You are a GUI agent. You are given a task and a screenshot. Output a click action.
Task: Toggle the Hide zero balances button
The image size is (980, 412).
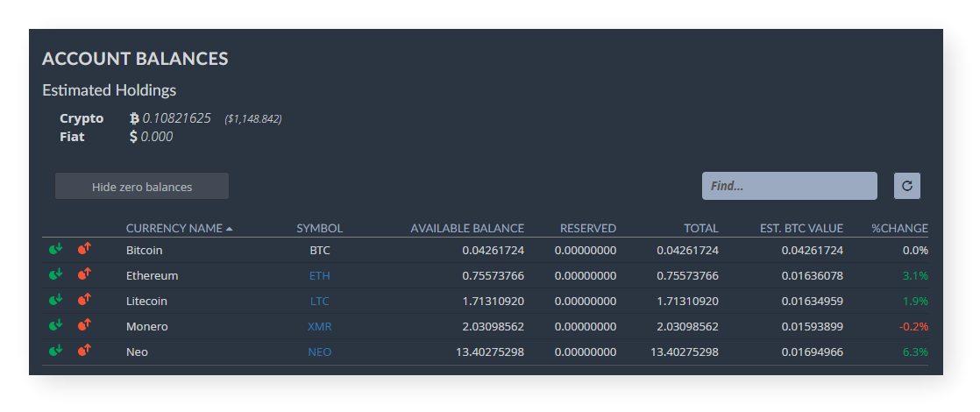(x=142, y=187)
